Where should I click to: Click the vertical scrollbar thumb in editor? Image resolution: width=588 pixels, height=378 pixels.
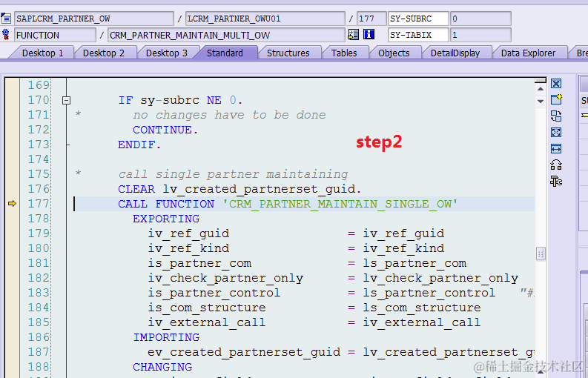click(x=541, y=254)
